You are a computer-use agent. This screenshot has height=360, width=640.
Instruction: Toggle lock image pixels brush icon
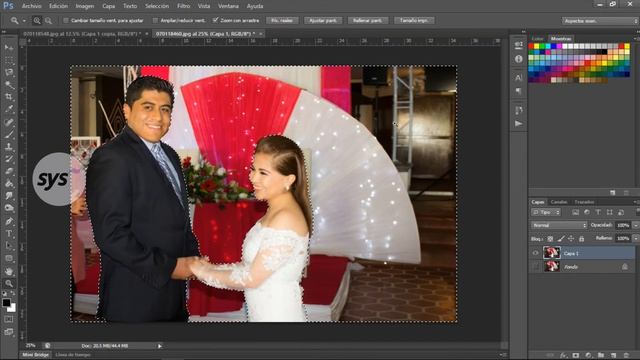click(561, 238)
